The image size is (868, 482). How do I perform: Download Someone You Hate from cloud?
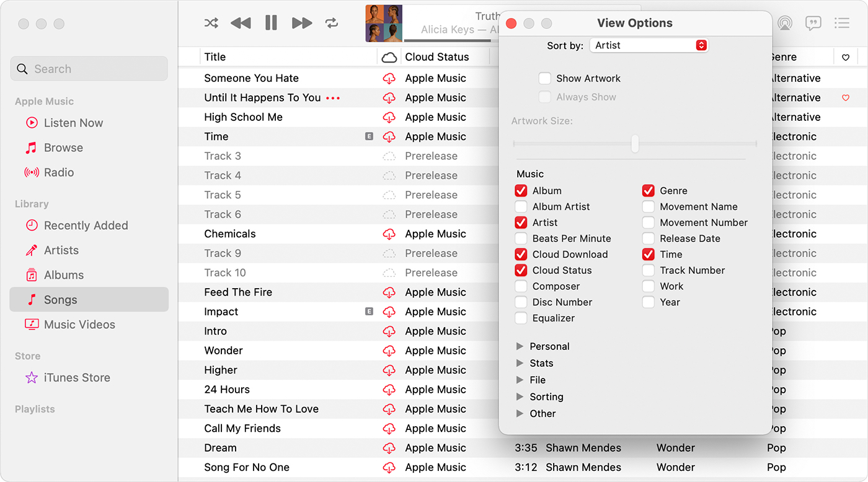pyautogui.click(x=389, y=79)
